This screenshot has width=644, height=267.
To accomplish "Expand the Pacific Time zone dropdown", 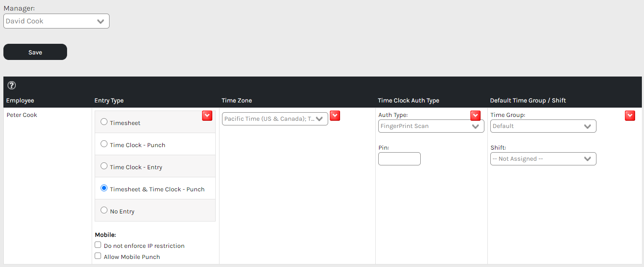I will click(x=275, y=119).
